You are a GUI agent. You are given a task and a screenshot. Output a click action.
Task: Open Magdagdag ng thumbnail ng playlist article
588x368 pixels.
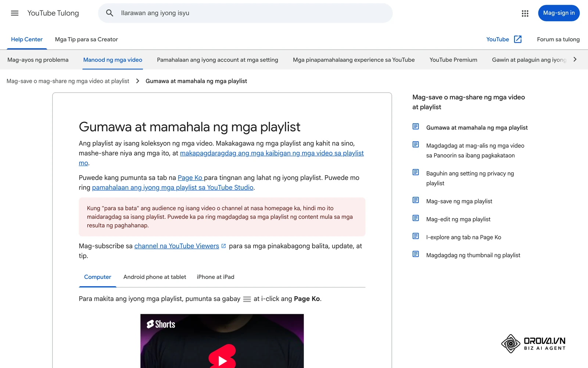(x=473, y=255)
